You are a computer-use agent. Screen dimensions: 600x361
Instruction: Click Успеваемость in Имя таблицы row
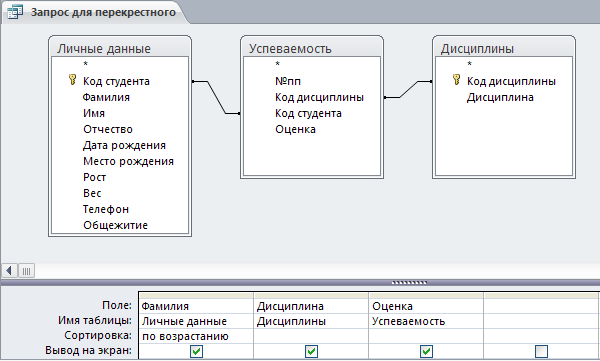(x=426, y=321)
